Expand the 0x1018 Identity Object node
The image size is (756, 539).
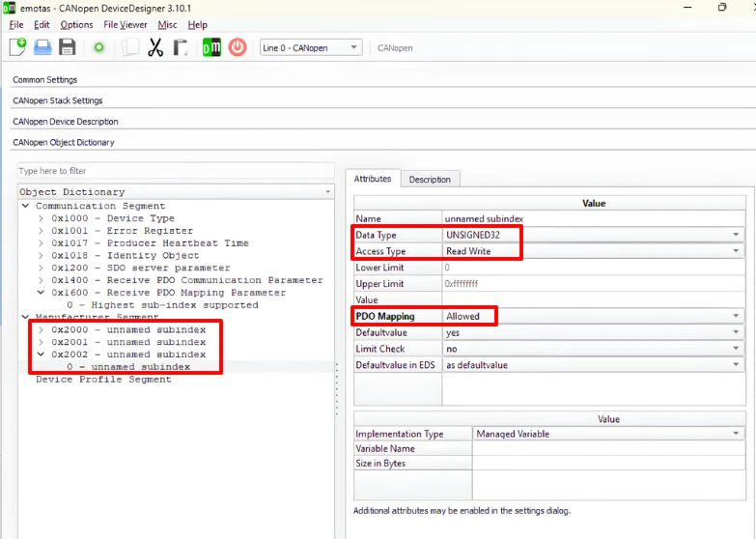41,255
